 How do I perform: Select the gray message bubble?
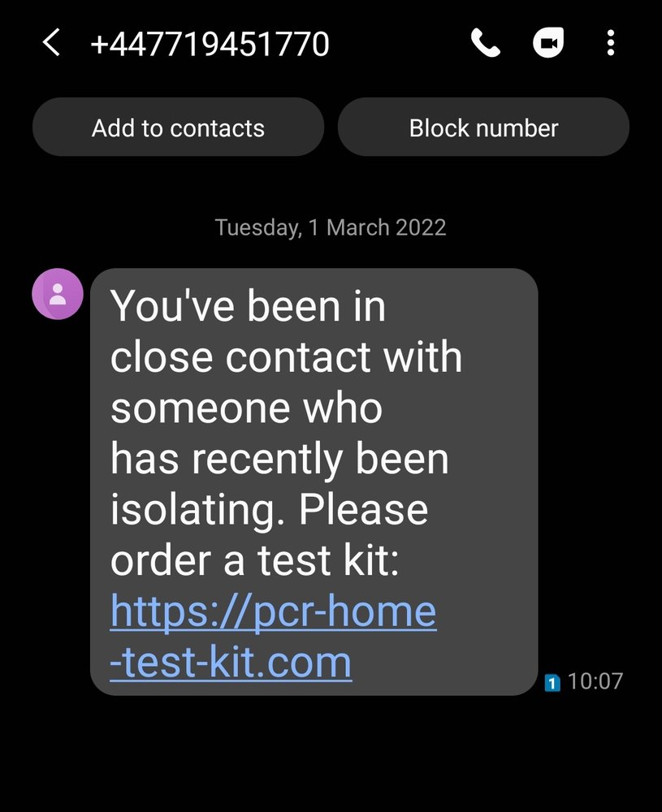(314, 482)
